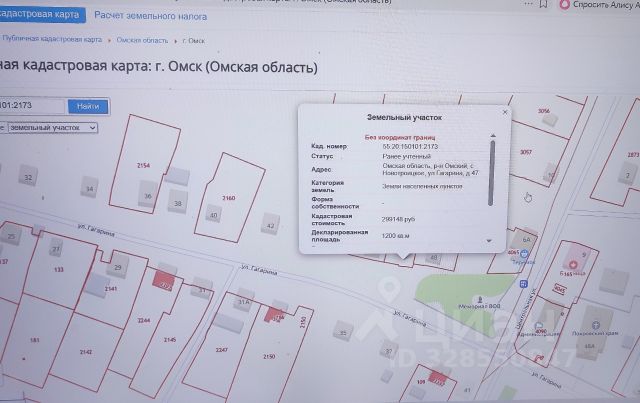Click the Администрация flag icon
640x403 pixels.
[x=539, y=326]
